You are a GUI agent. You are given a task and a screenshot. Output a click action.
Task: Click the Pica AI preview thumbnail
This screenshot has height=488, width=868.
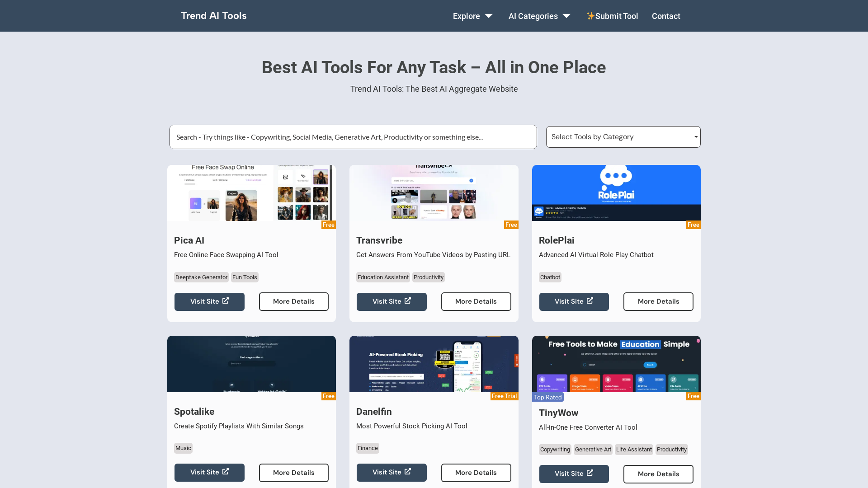(x=251, y=193)
